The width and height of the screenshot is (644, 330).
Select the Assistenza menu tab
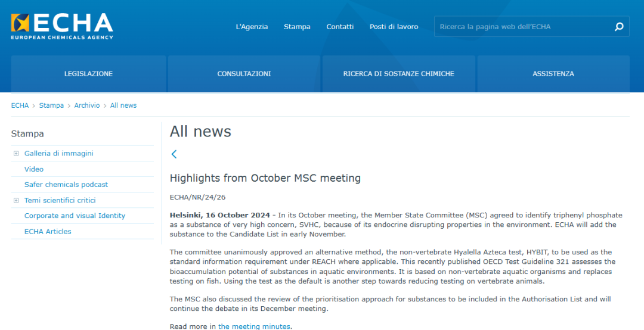pos(553,74)
